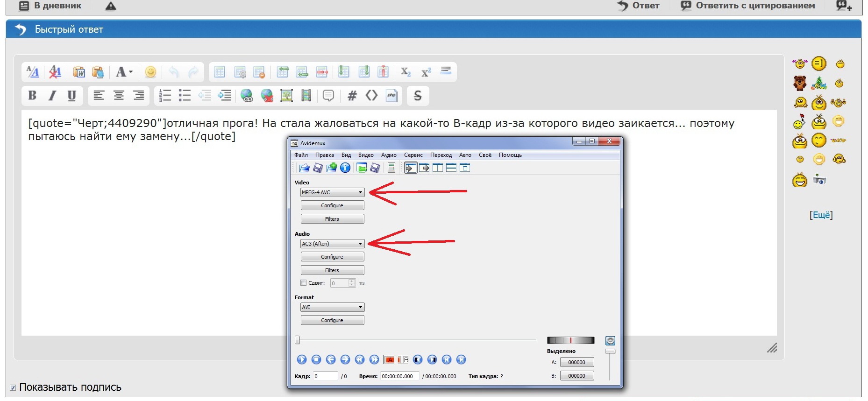The image size is (868, 401).
Task: Click Filters under the Audio section
Action: (332, 270)
